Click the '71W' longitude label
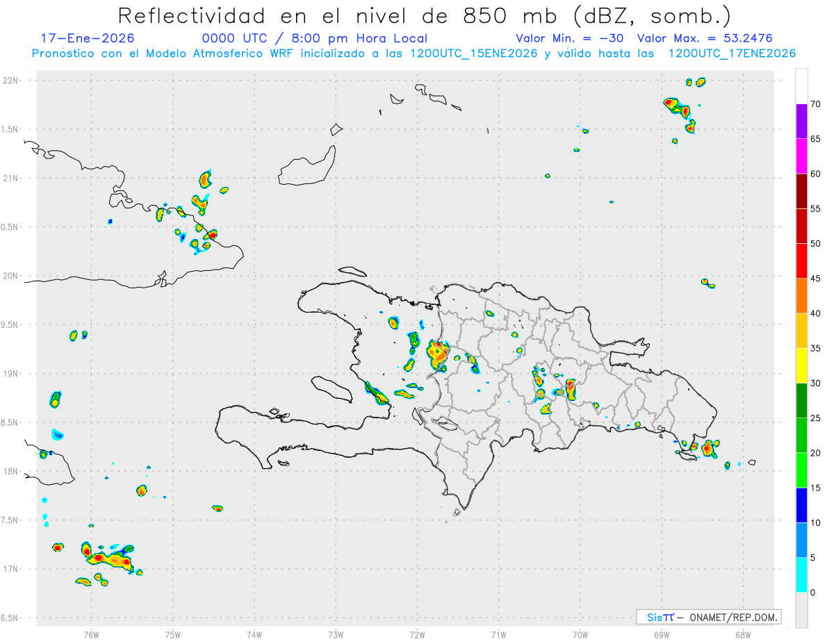Viewport: 834px width, 644px height. pos(498,634)
